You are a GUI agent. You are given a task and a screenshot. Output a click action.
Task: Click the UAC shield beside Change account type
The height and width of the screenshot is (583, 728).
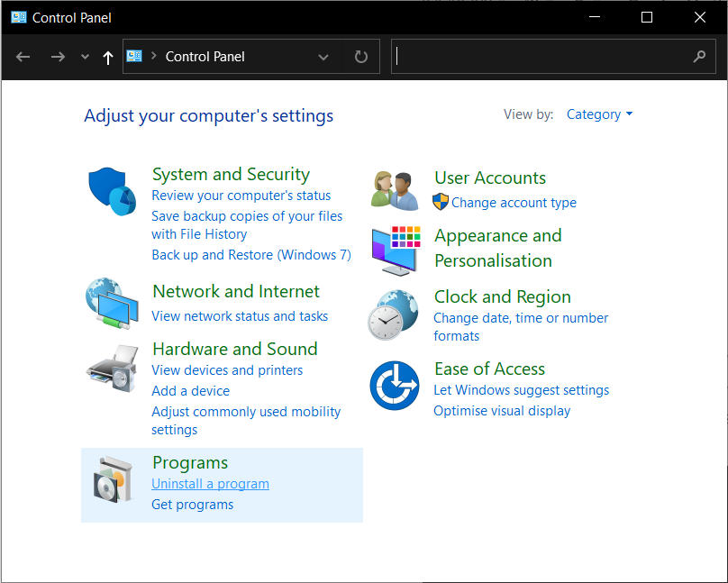click(441, 202)
